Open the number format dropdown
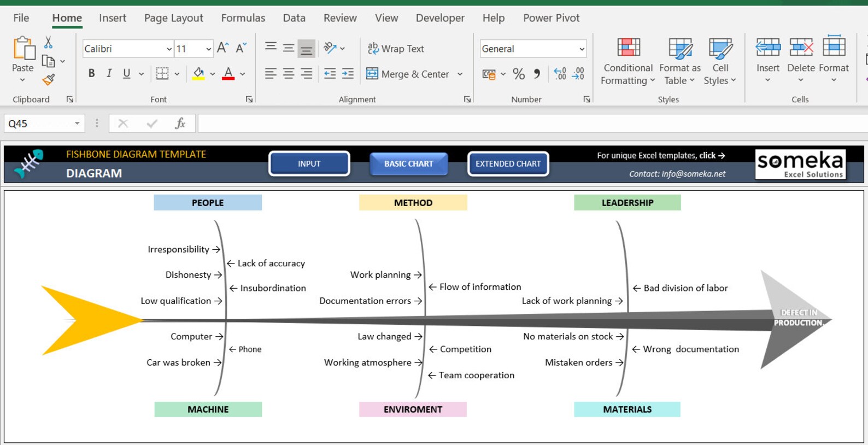Screen dimensions: 868x445 (x=582, y=49)
